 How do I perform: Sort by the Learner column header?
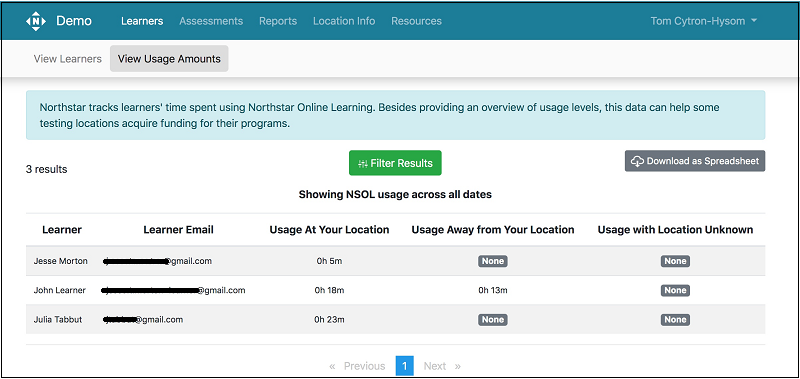(x=62, y=230)
